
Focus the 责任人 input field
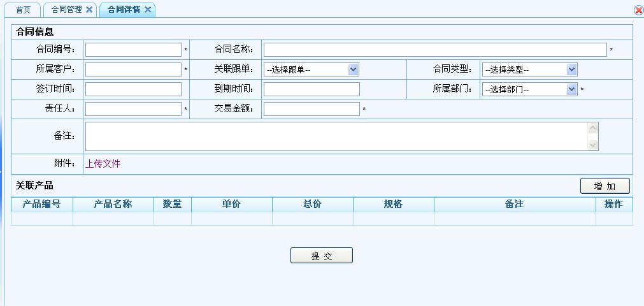(133, 109)
